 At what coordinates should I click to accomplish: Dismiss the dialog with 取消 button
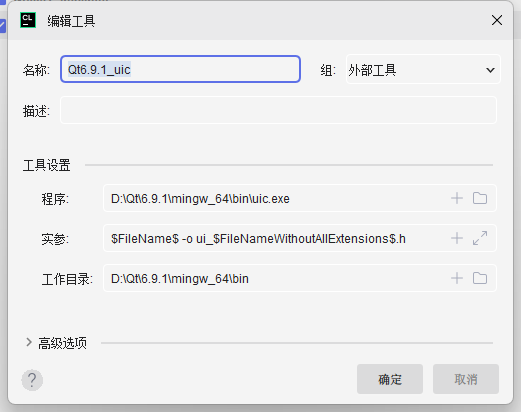[466, 379]
